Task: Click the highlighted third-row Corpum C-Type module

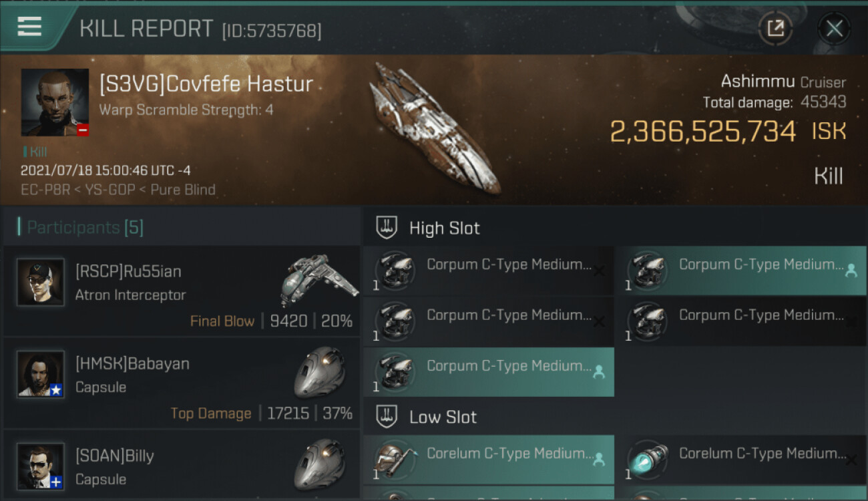Action: coord(487,372)
